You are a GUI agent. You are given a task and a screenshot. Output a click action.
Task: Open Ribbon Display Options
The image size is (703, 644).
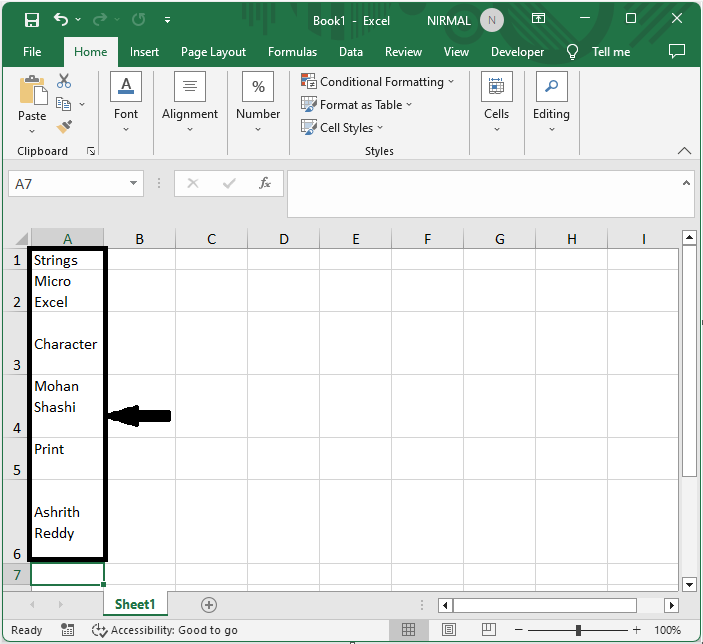538,18
